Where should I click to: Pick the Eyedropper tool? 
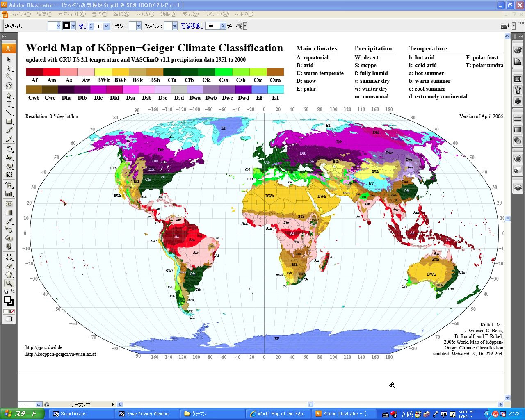click(9, 221)
